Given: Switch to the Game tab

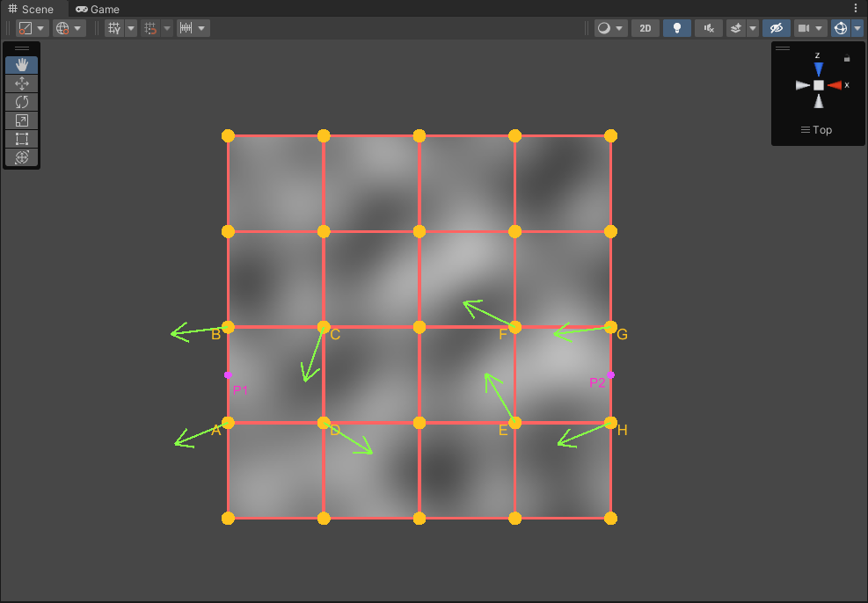Looking at the screenshot, I should coord(97,9).
